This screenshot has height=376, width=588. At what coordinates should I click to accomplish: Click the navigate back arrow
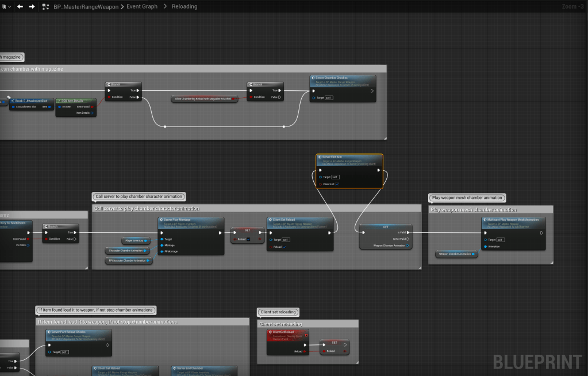[20, 6]
